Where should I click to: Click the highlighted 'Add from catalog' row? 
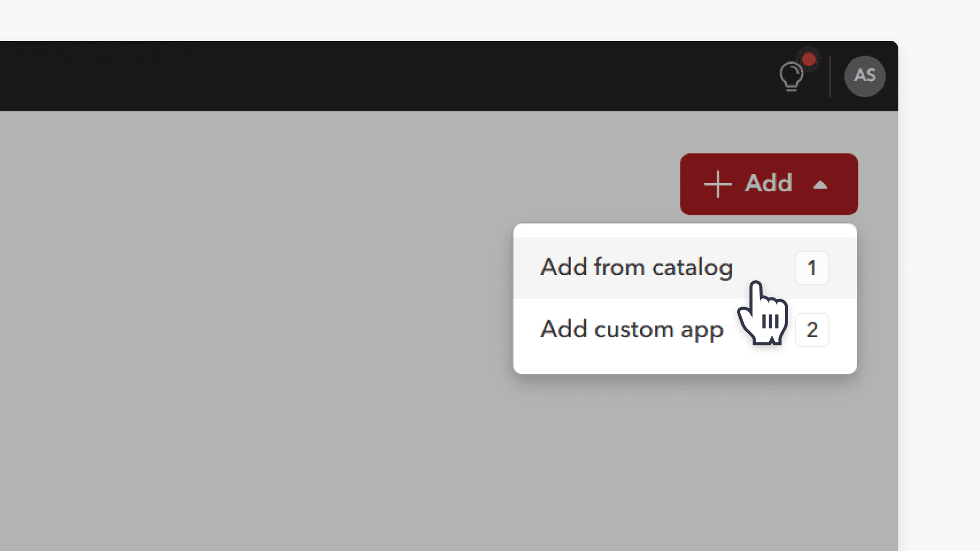tap(636, 267)
